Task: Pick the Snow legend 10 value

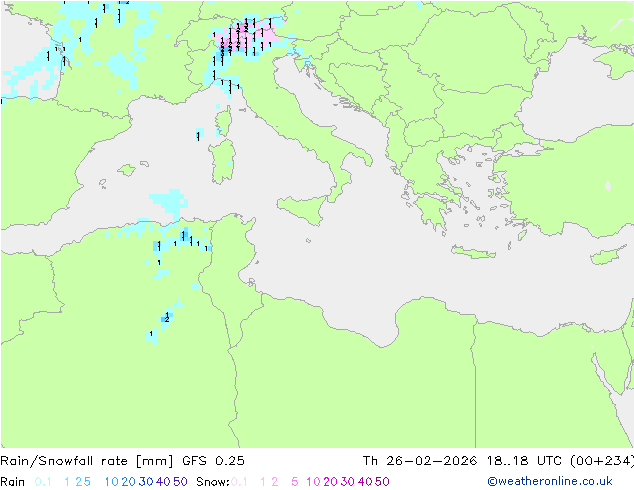Action: pyautogui.click(x=313, y=482)
